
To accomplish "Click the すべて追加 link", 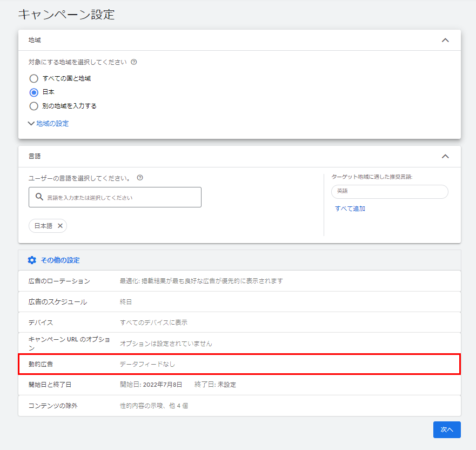I will (350, 209).
